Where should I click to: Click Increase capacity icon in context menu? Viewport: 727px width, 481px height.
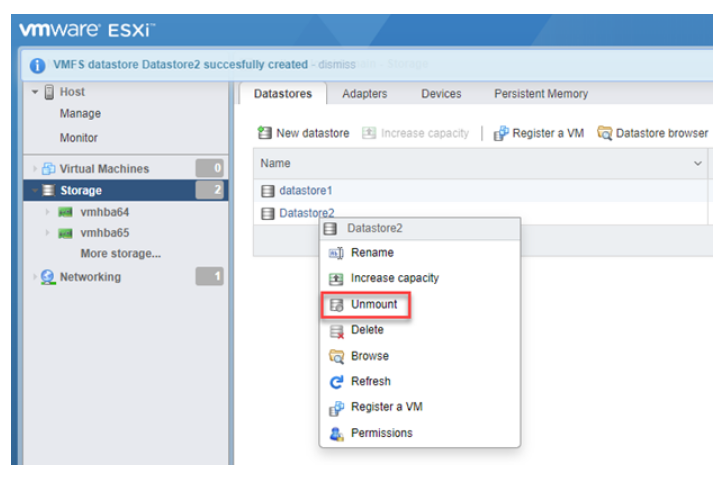336,278
